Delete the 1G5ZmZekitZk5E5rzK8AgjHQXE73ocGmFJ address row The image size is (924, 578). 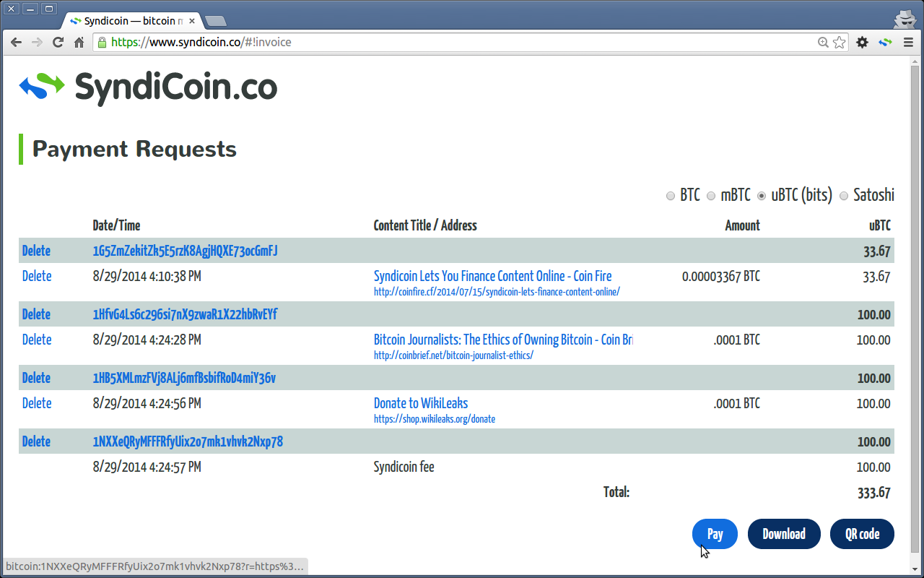(36, 251)
